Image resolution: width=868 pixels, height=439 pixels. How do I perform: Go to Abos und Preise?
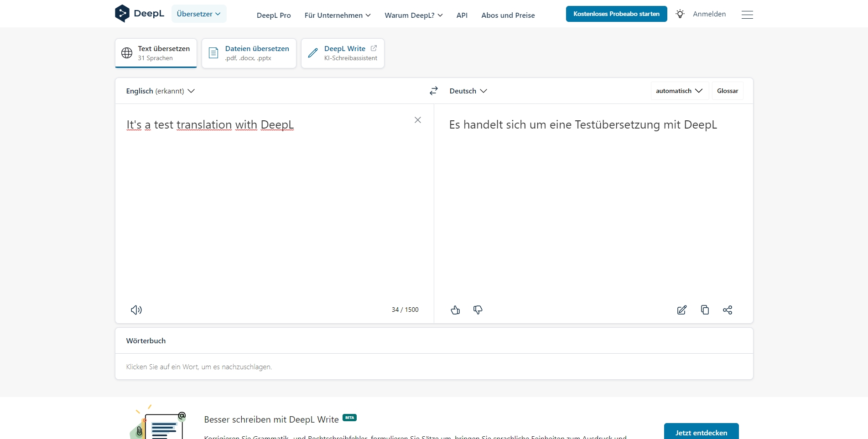point(508,15)
